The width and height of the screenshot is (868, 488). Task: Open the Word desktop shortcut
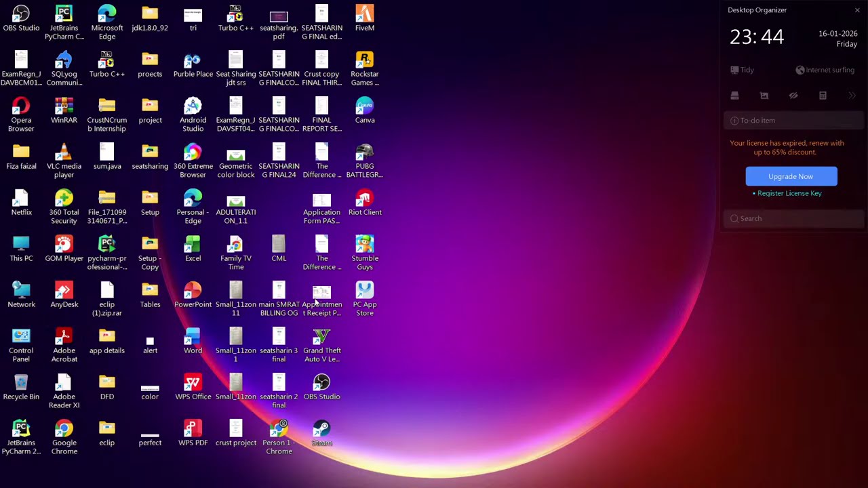[193, 341]
